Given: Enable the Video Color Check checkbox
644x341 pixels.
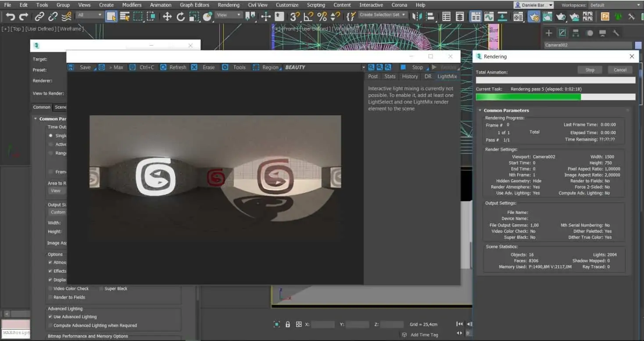Looking at the screenshot, I should click(x=50, y=288).
